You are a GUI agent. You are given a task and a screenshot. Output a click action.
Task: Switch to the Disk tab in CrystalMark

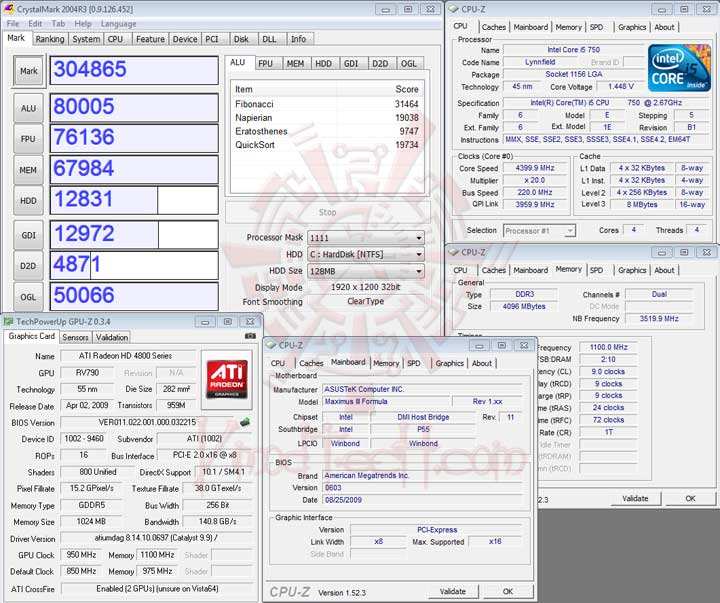241,39
